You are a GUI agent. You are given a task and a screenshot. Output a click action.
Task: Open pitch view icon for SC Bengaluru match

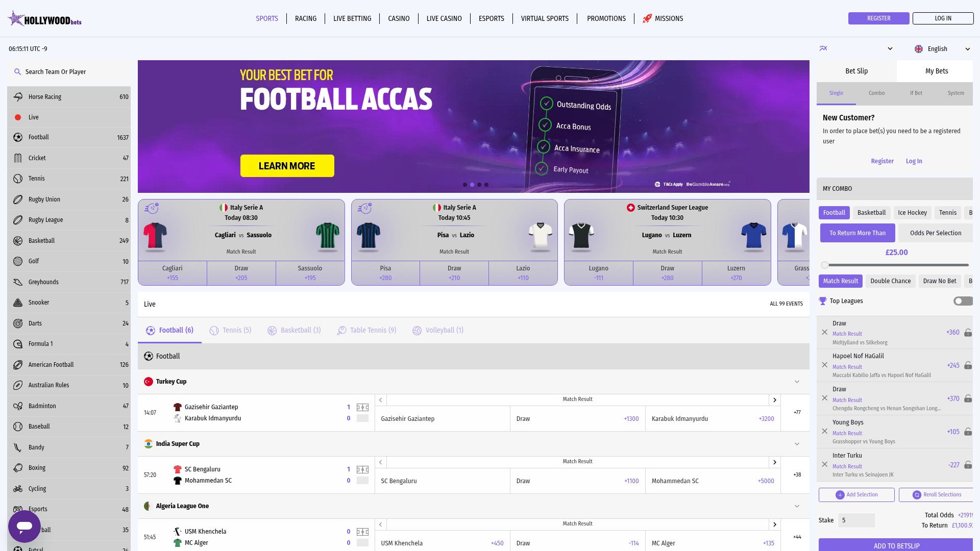click(362, 469)
